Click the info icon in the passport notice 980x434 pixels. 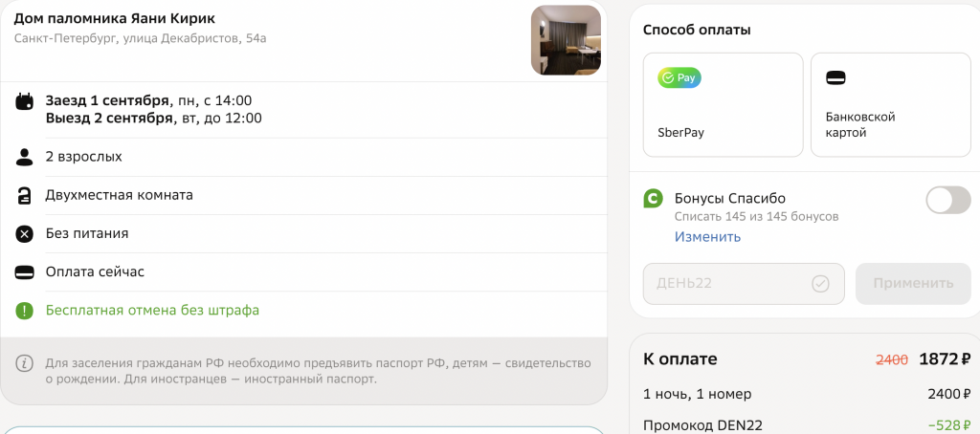[24, 363]
